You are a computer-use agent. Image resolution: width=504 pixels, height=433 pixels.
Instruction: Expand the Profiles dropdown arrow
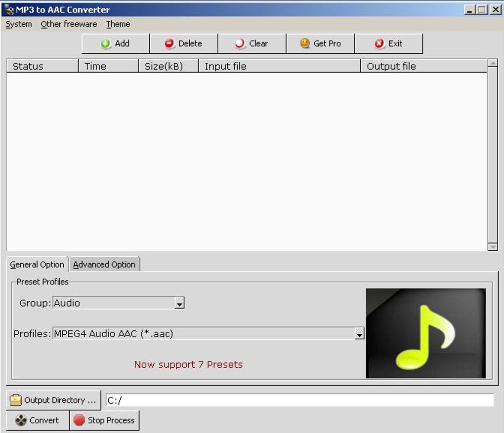click(x=359, y=334)
